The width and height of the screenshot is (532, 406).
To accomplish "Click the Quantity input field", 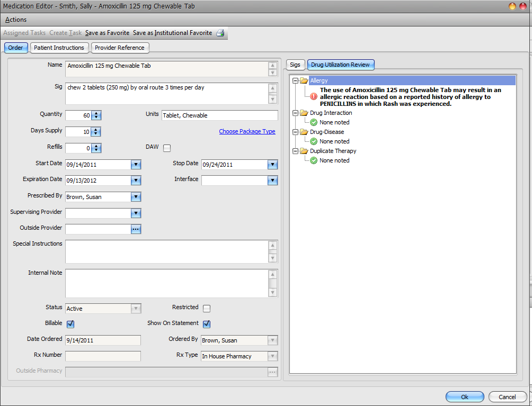I will click(78, 115).
